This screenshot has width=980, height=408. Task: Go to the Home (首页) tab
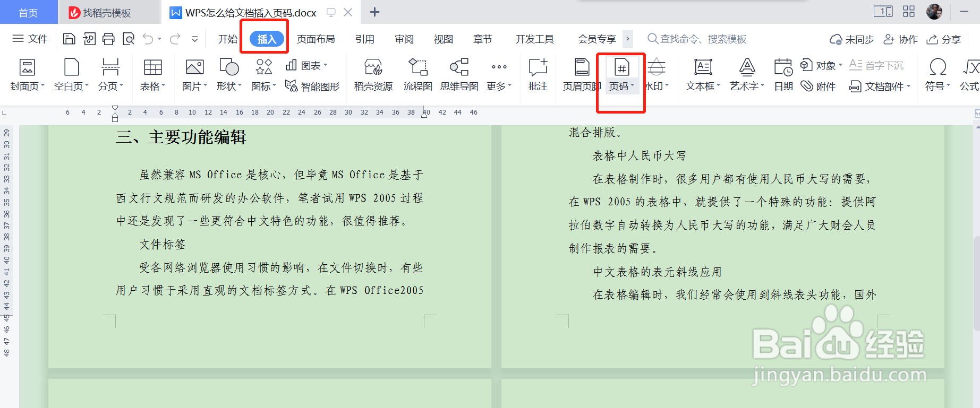[x=29, y=12]
